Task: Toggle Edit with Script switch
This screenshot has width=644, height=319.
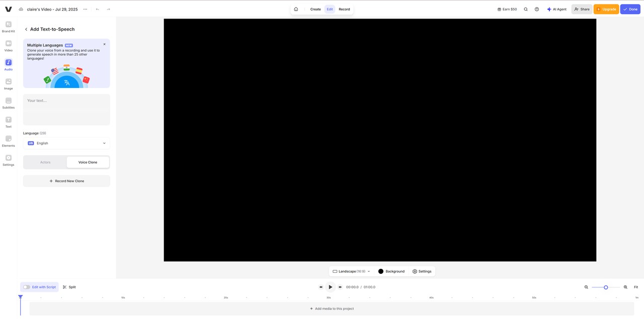Action: (x=27, y=287)
